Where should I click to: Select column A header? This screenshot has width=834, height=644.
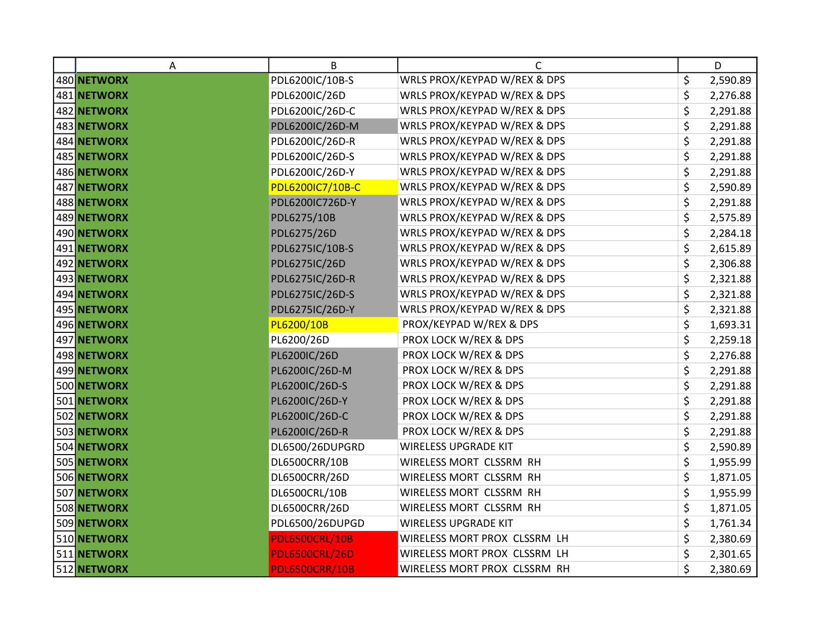click(x=172, y=66)
